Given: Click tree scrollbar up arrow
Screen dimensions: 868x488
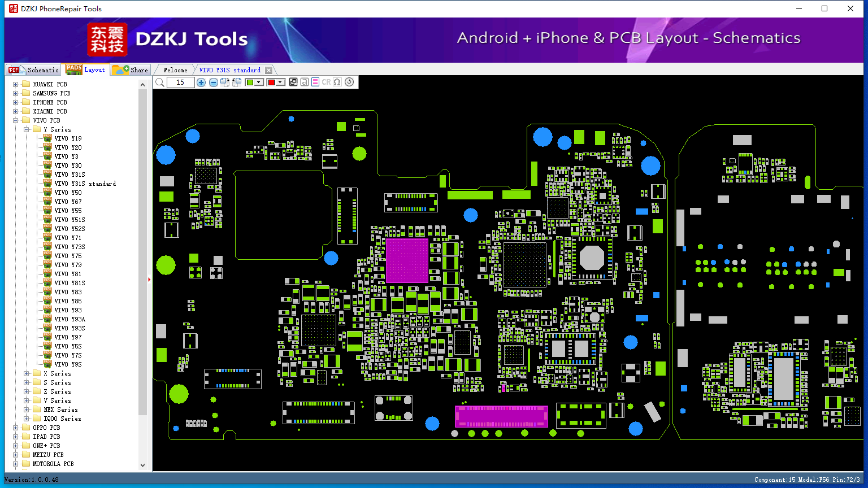Looking at the screenshot, I should pos(142,84).
